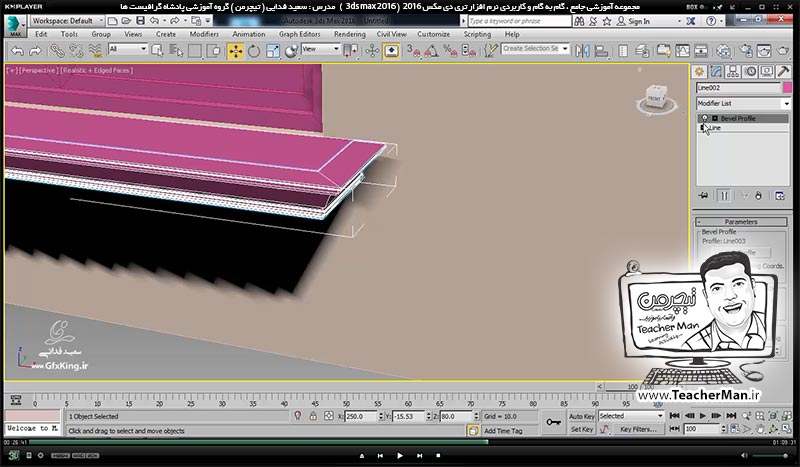Image resolution: width=800 pixels, height=467 pixels.
Task: Toggle the Scene Explorer icon
Action: pyautogui.click(x=622, y=51)
